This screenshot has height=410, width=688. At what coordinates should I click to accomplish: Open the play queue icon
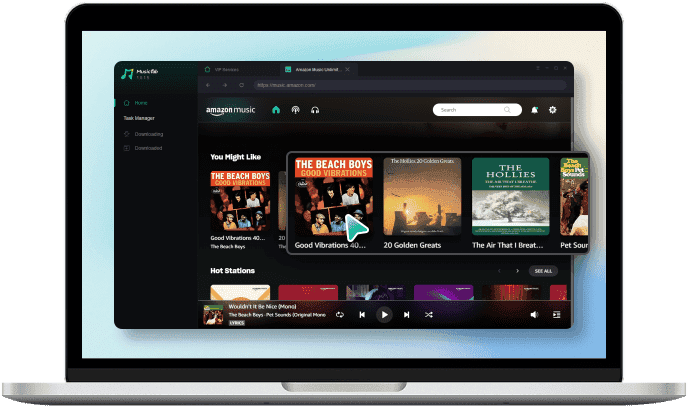pos(557,315)
